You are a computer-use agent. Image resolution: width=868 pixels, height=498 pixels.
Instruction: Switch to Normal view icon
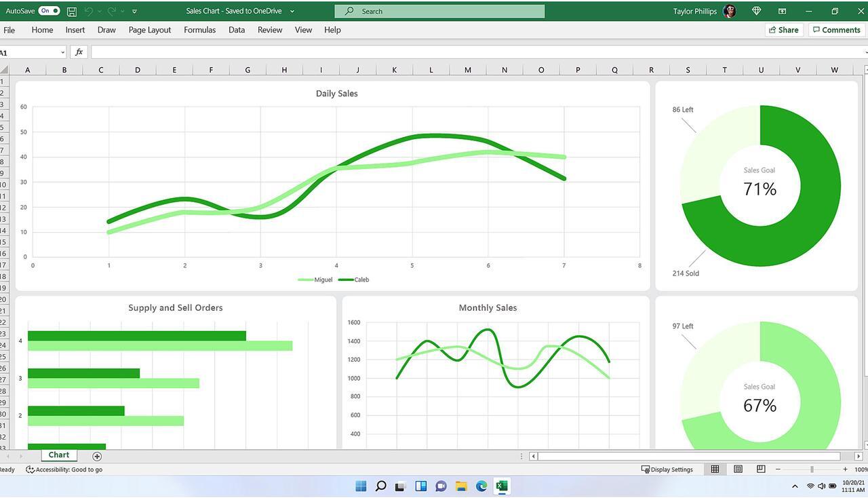(x=715, y=469)
